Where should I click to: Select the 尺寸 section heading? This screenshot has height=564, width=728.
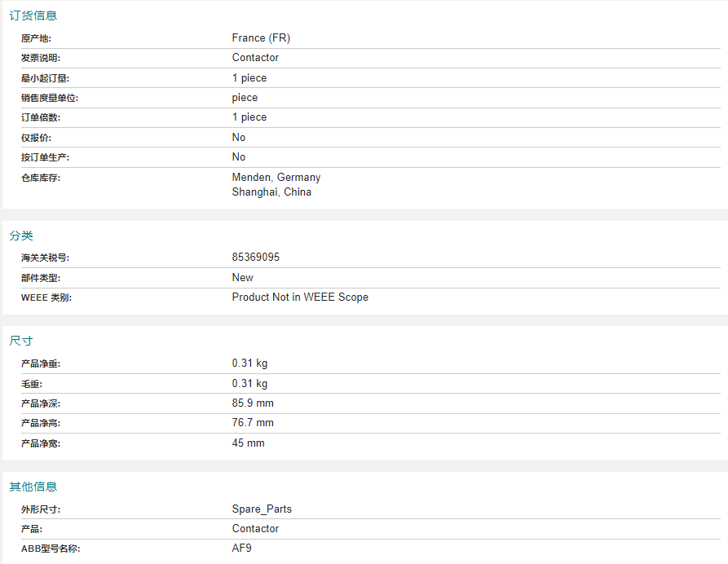(x=21, y=341)
